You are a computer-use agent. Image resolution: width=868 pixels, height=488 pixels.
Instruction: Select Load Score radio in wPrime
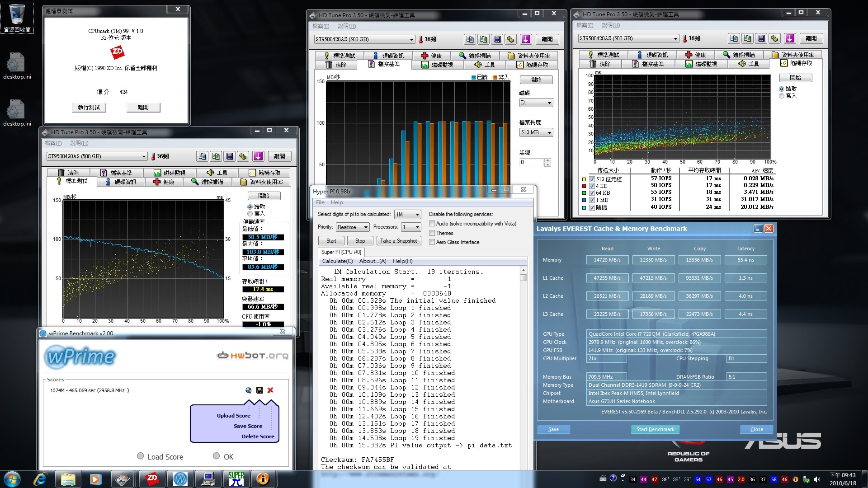(141, 456)
